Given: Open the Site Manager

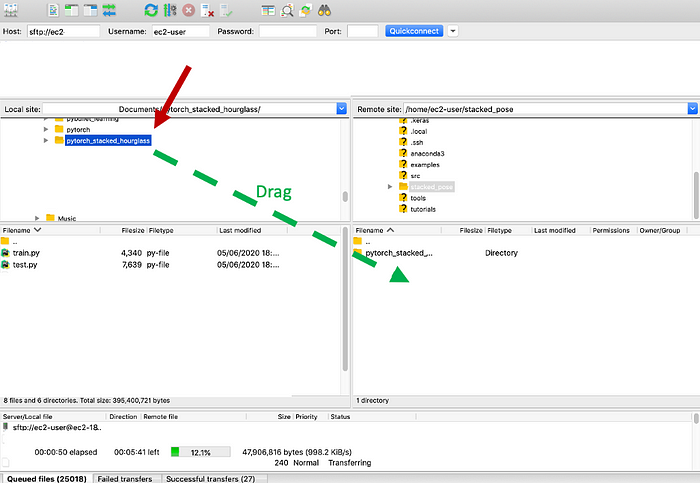Looking at the screenshot, I should (x=11, y=10).
